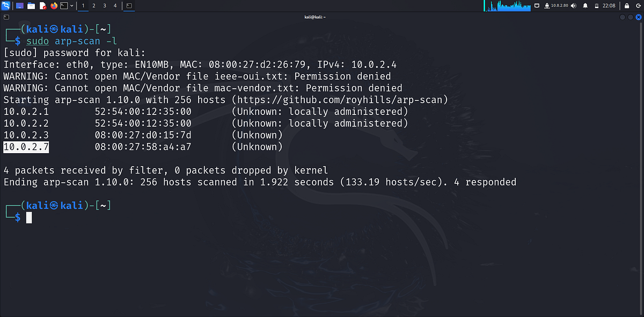This screenshot has height=317, width=644.
Task: Click the CPU usage graph in system tray
Action: coord(507,6)
